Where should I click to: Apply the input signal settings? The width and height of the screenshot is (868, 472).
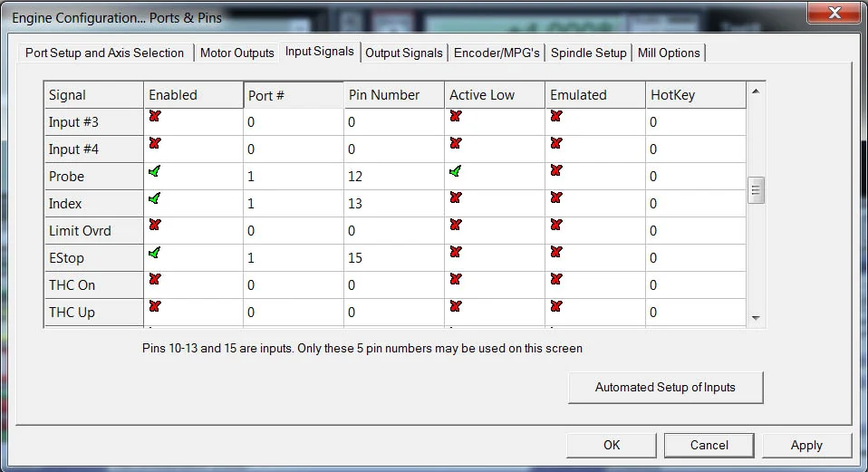pos(806,445)
